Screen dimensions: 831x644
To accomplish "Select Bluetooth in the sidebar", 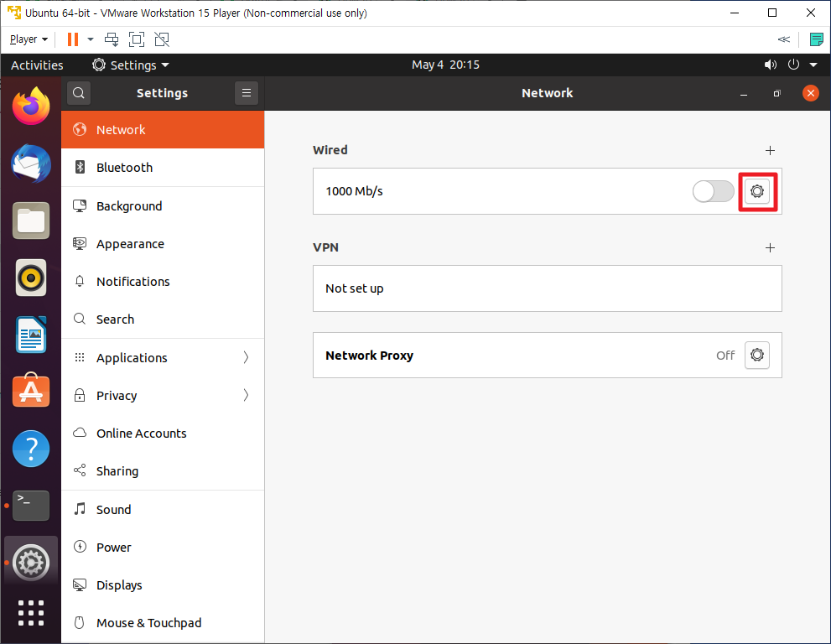I will click(163, 168).
